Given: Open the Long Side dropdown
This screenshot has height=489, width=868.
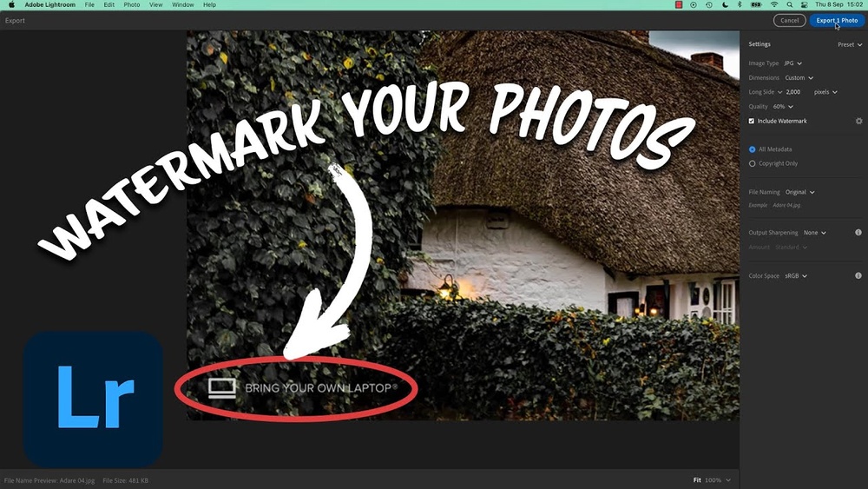Looking at the screenshot, I should pos(765,92).
